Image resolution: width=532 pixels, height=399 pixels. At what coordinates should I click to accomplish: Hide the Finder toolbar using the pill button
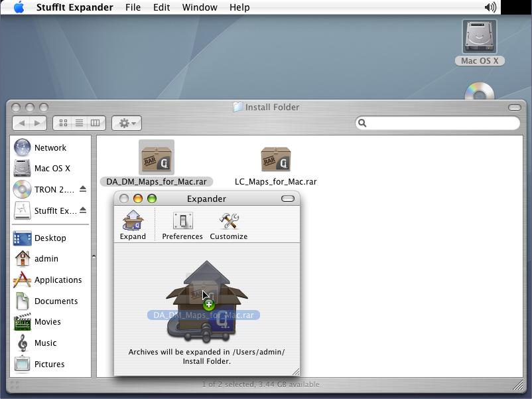coord(514,108)
